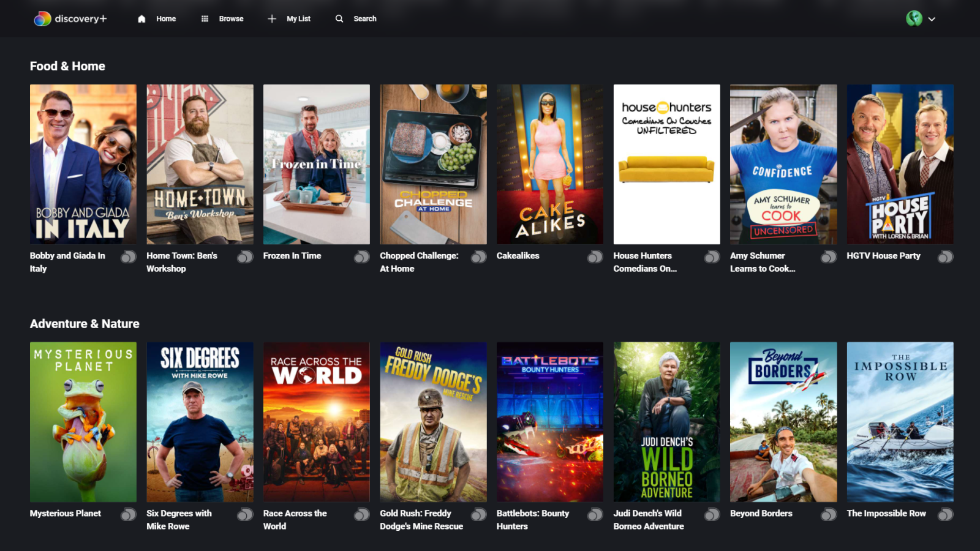Expand the profile menu chevron
Viewport: 980px width, 551px height.
pyautogui.click(x=932, y=19)
